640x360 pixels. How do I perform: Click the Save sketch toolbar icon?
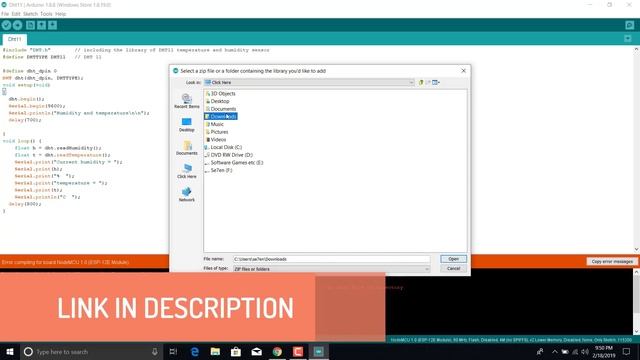(53, 25)
